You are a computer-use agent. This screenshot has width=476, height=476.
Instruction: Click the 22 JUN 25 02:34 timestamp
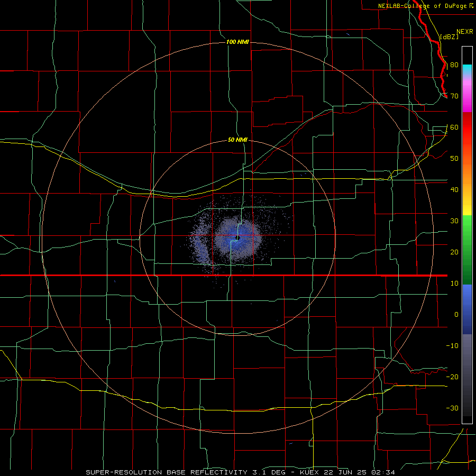coord(360,472)
